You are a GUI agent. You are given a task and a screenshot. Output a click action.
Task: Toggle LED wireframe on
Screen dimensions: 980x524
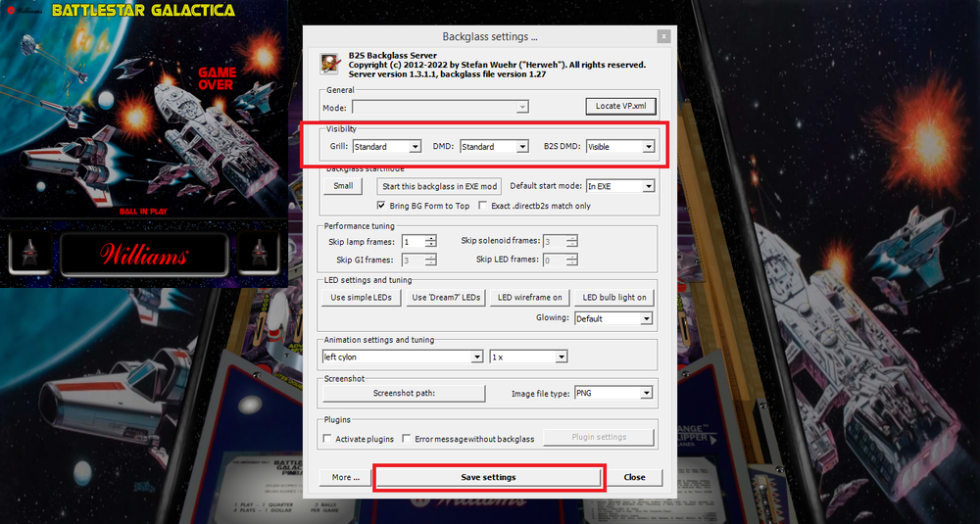coord(529,298)
